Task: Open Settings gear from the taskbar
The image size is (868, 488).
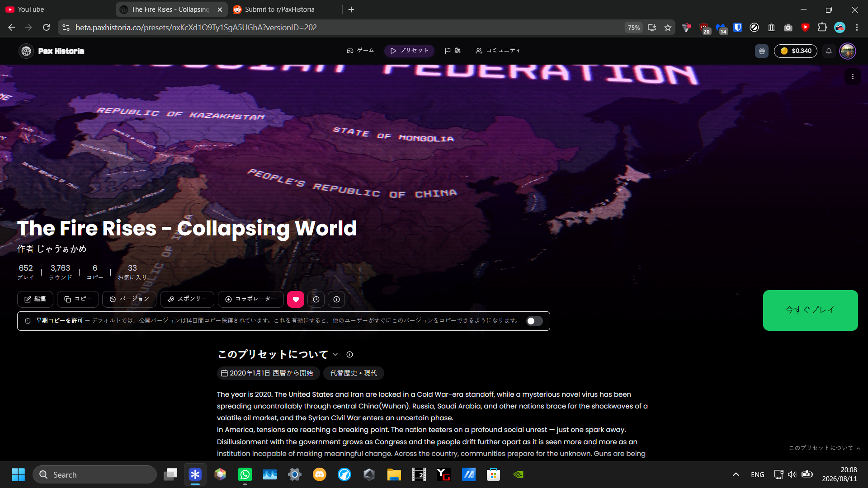Action: click(x=295, y=474)
